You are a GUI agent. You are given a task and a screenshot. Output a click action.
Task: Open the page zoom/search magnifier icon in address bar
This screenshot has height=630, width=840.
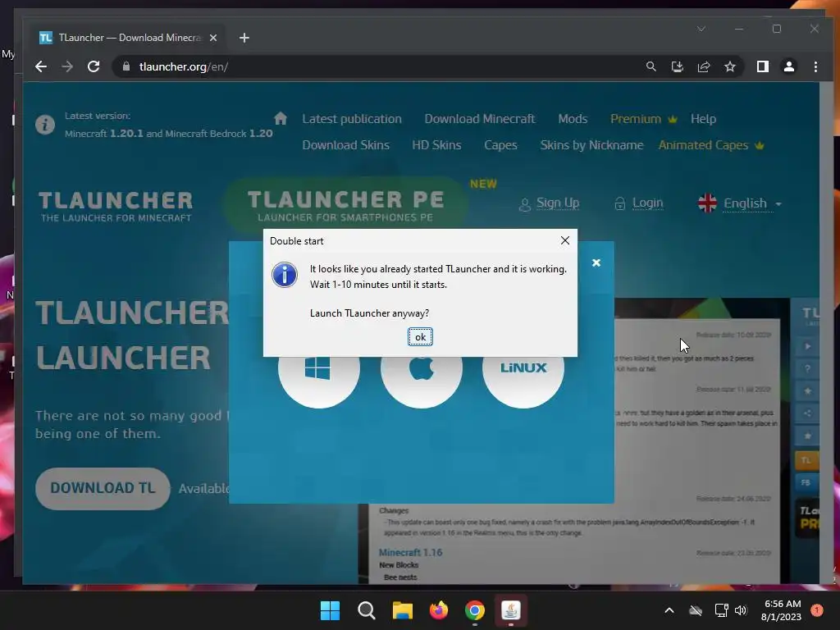651,66
